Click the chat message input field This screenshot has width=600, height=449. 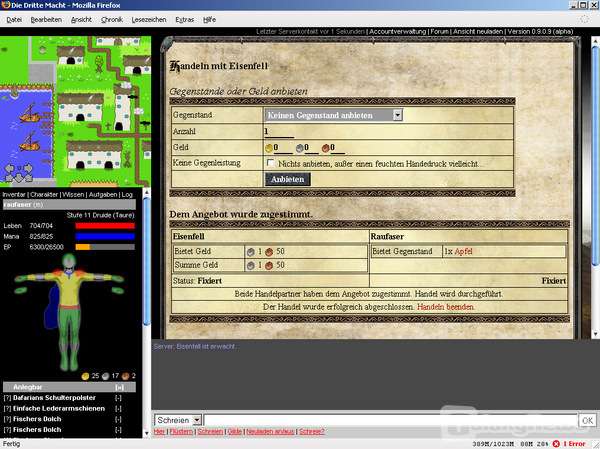pos(390,420)
